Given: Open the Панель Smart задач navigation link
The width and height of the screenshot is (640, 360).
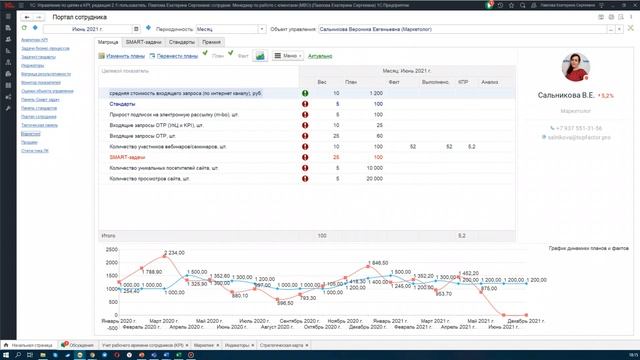Looking at the screenshot, I should pos(40,100).
